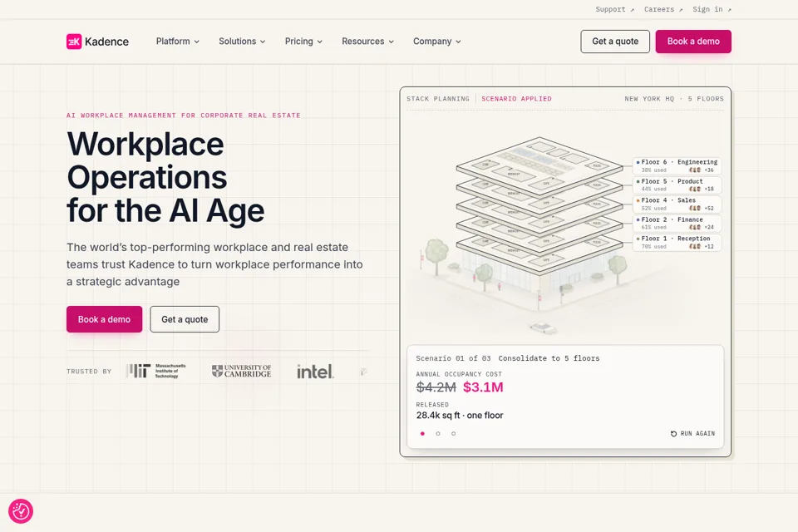Open the Sign in link
This screenshot has width=798, height=532.
pos(712,9)
